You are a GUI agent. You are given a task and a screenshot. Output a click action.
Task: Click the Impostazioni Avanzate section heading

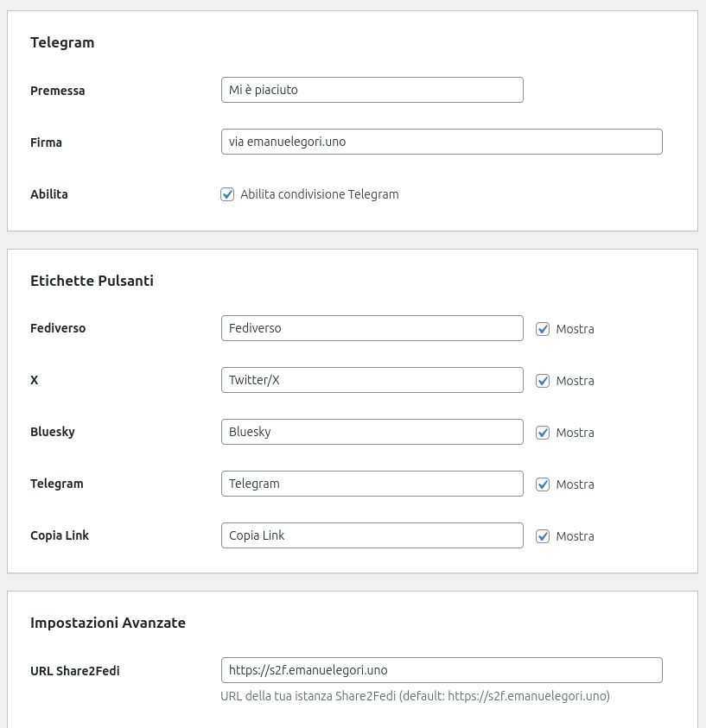[108, 623]
